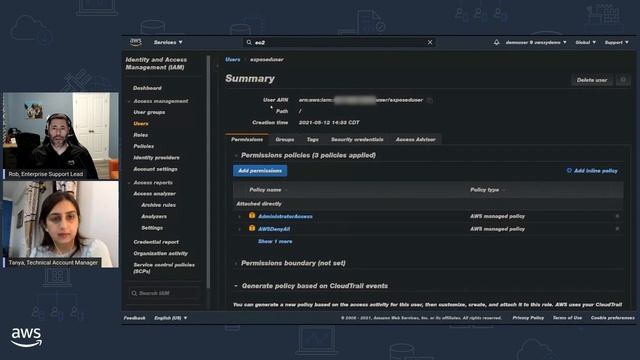Click Rob's webcam video thumbnail
The image size is (640, 360).
61,136
